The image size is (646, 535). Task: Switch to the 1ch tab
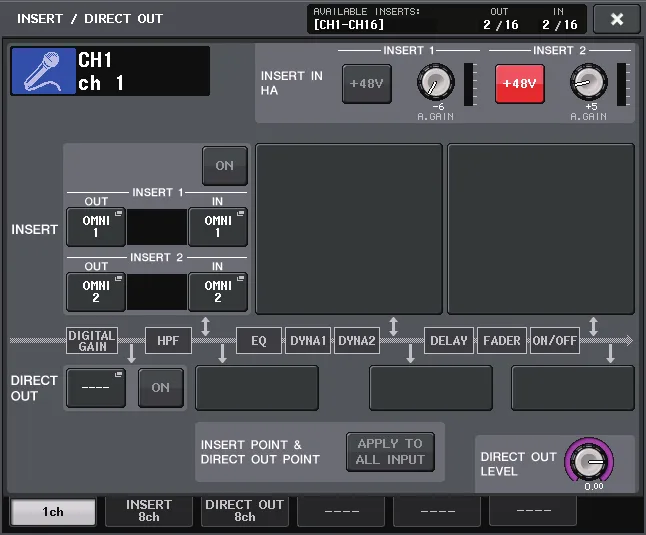coord(53,512)
